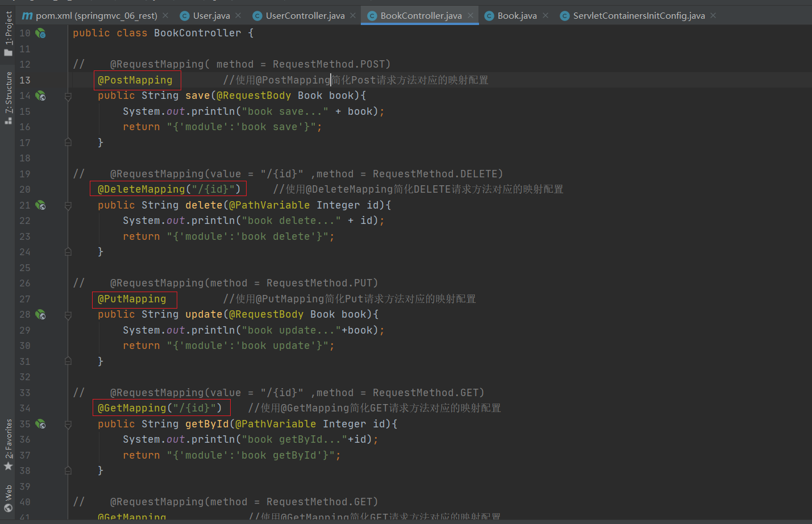812x524 pixels.
Task: Close the BookController.java editor tab
Action: (x=470, y=15)
